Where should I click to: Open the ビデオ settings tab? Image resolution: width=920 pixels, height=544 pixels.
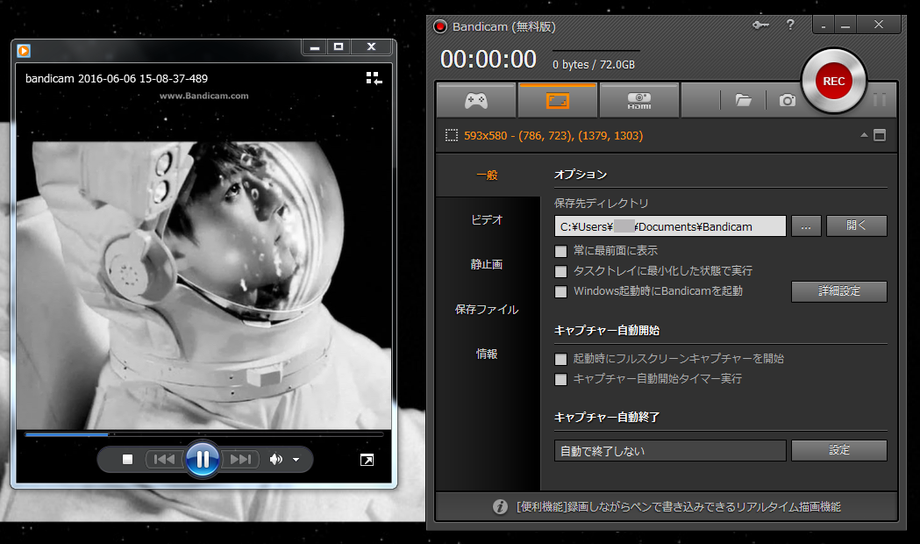[487, 220]
